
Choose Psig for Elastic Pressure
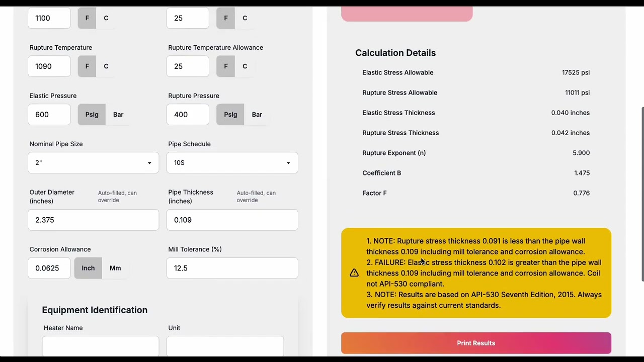(x=92, y=115)
